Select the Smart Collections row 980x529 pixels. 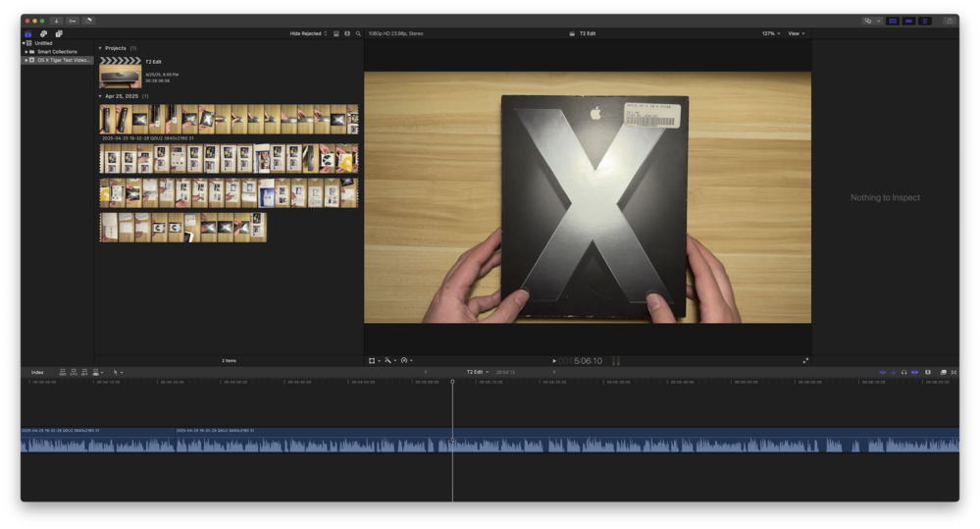[x=58, y=52]
